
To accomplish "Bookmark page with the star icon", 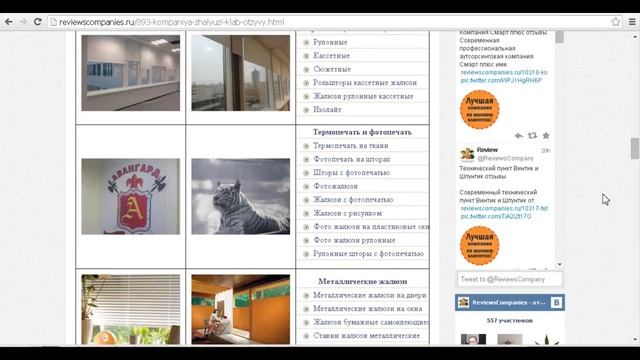I will tap(616, 22).
